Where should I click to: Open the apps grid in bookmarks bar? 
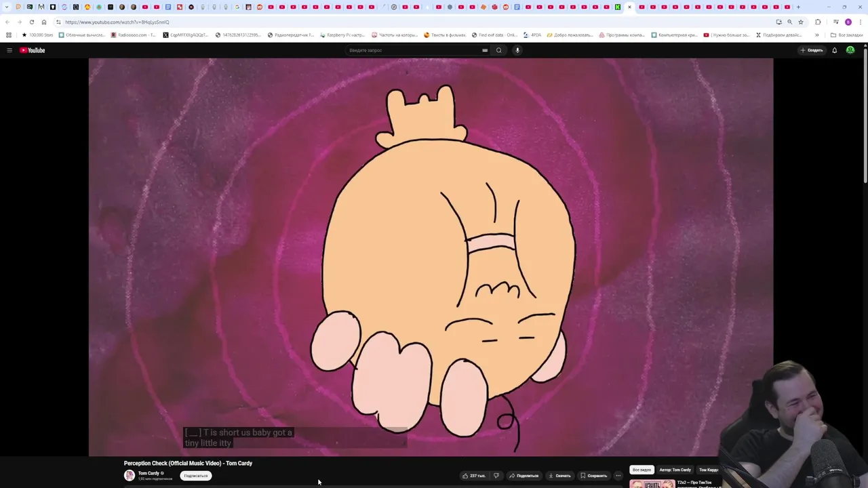8,35
